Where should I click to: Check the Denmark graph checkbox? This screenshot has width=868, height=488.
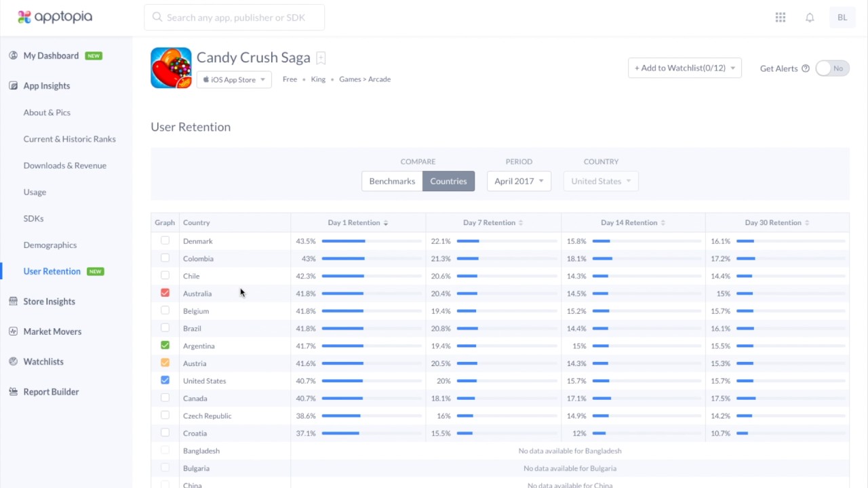165,241
